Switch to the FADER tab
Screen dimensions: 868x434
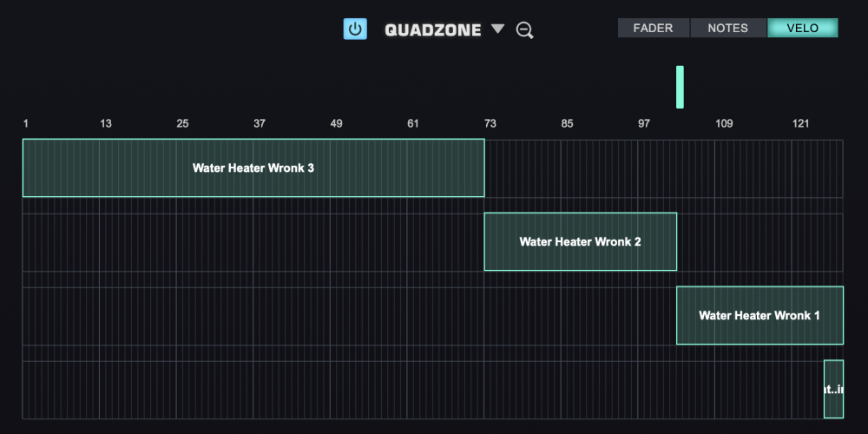pyautogui.click(x=654, y=28)
